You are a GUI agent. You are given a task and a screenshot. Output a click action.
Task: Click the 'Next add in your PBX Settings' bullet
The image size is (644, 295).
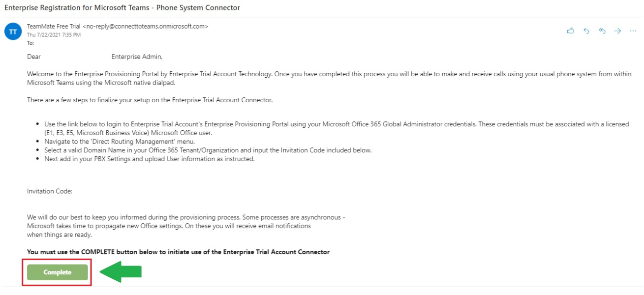(150, 159)
